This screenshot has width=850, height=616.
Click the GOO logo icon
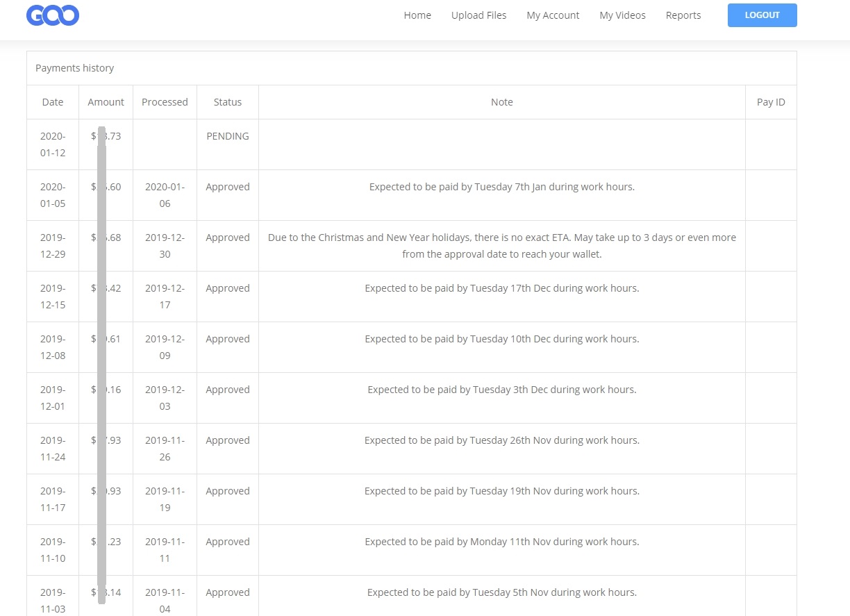53,15
